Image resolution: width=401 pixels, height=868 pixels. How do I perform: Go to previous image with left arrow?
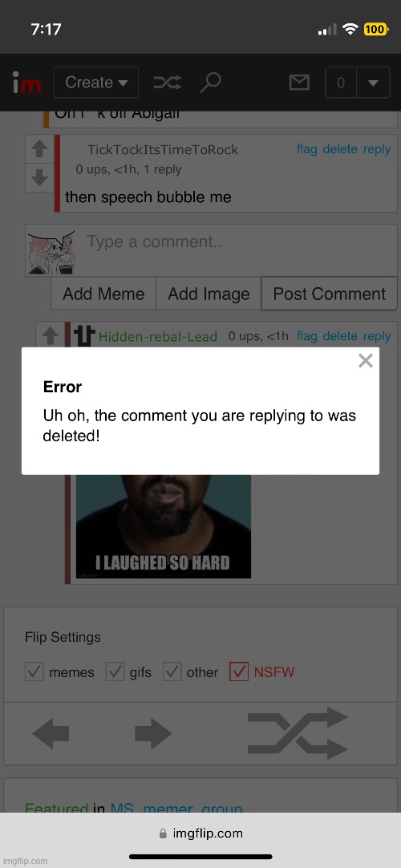[x=51, y=734]
